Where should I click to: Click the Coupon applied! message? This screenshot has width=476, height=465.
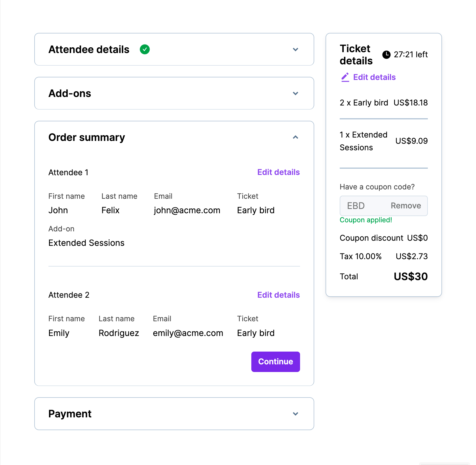click(x=366, y=220)
